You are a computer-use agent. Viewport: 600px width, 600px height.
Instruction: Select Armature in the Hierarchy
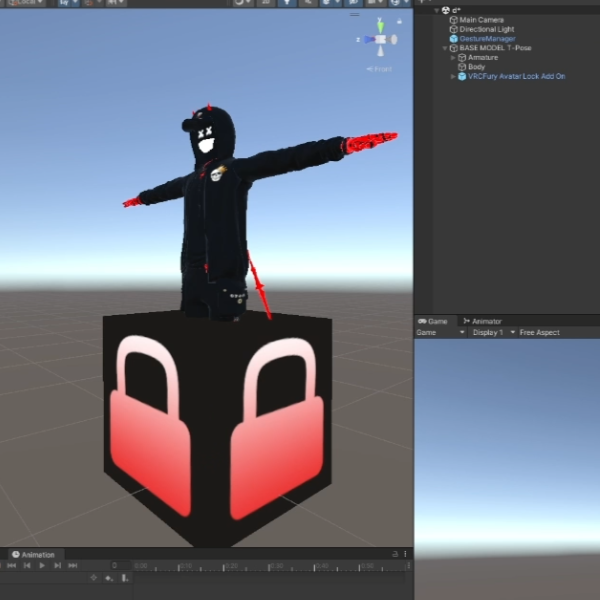[x=483, y=57]
